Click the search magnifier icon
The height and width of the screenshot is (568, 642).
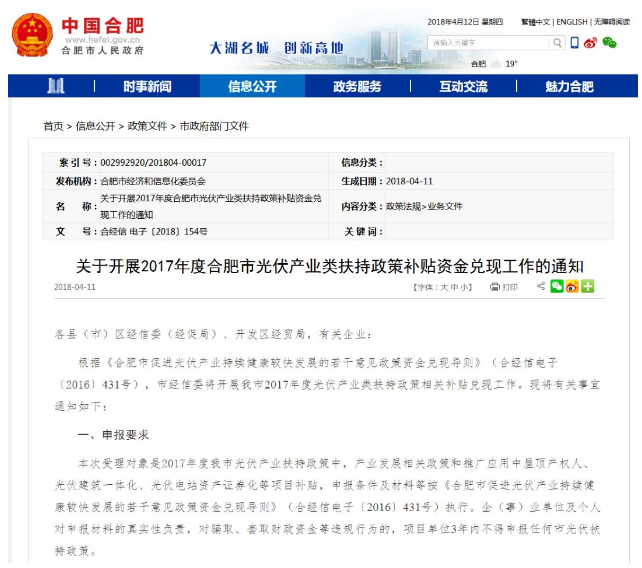[558, 43]
